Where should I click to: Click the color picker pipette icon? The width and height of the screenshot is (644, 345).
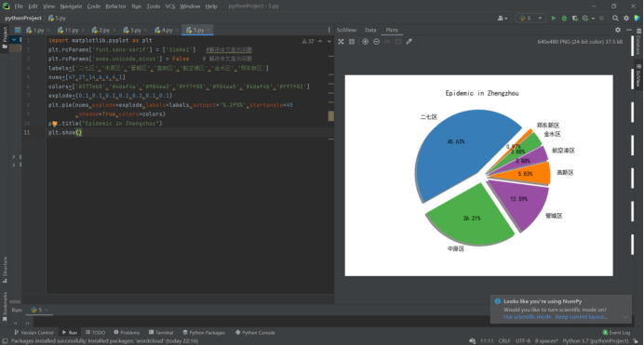pos(409,42)
